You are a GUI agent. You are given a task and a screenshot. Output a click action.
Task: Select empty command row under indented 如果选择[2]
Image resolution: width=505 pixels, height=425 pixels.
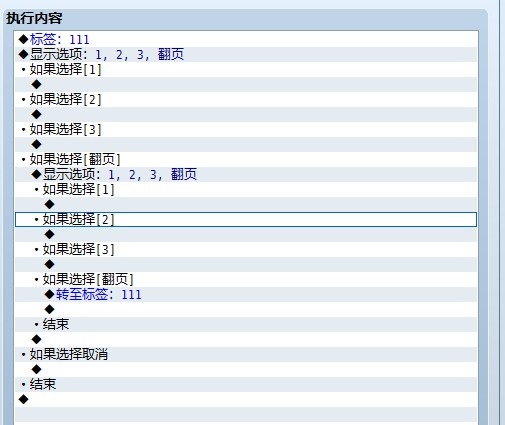click(x=246, y=234)
